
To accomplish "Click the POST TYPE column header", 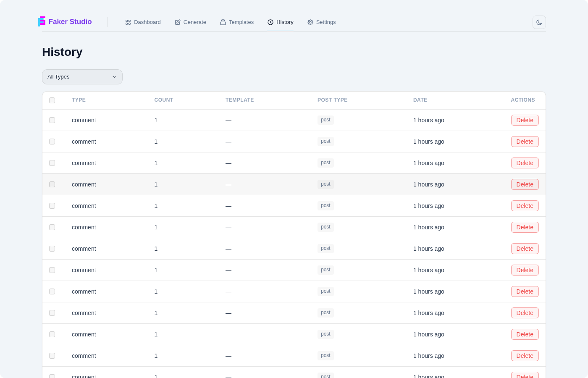I will [x=332, y=100].
